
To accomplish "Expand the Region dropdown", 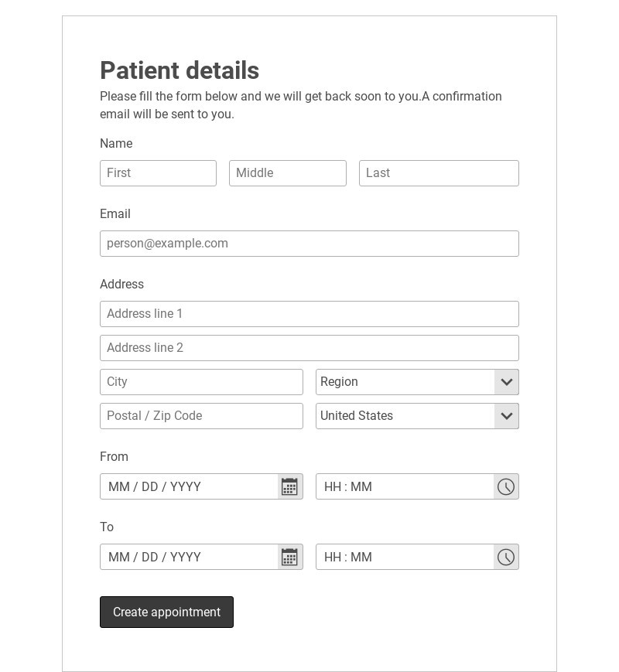I will (417, 382).
